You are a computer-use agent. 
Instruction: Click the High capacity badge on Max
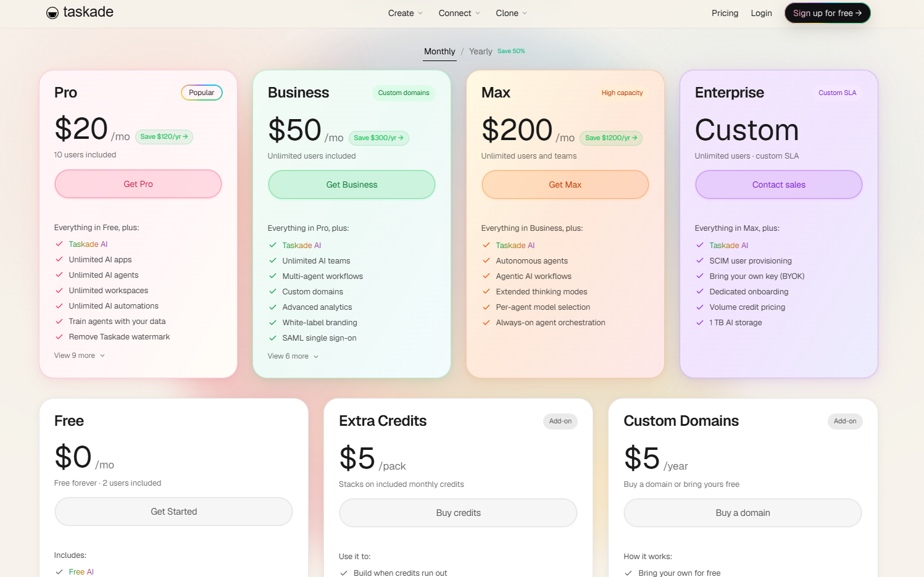[622, 93]
